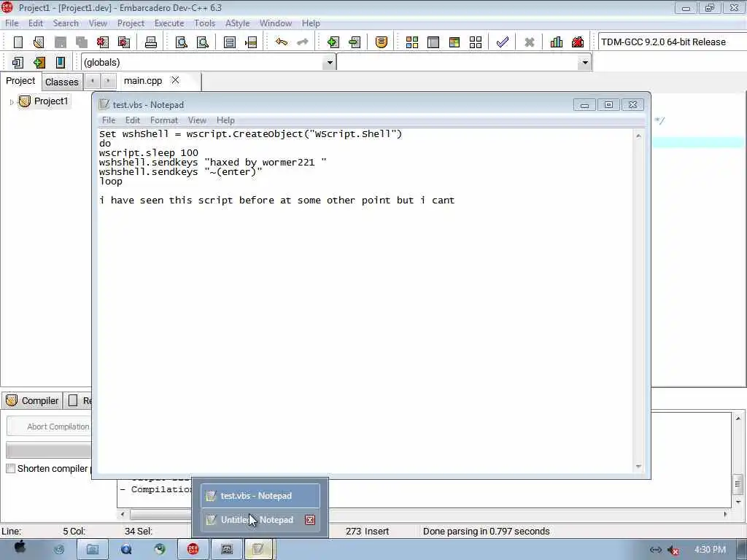Click the greyed Save All toolbar icon
This screenshot has width=747, height=560.
(x=82, y=42)
